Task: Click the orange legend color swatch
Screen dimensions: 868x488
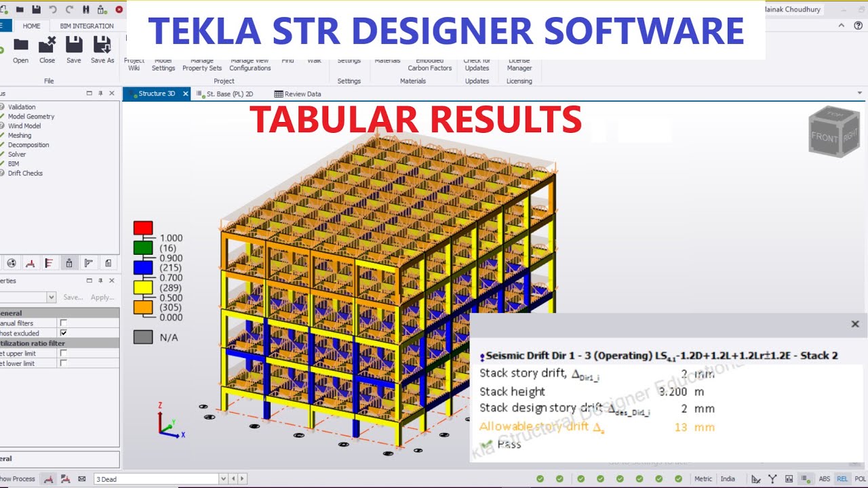Action: (143, 307)
